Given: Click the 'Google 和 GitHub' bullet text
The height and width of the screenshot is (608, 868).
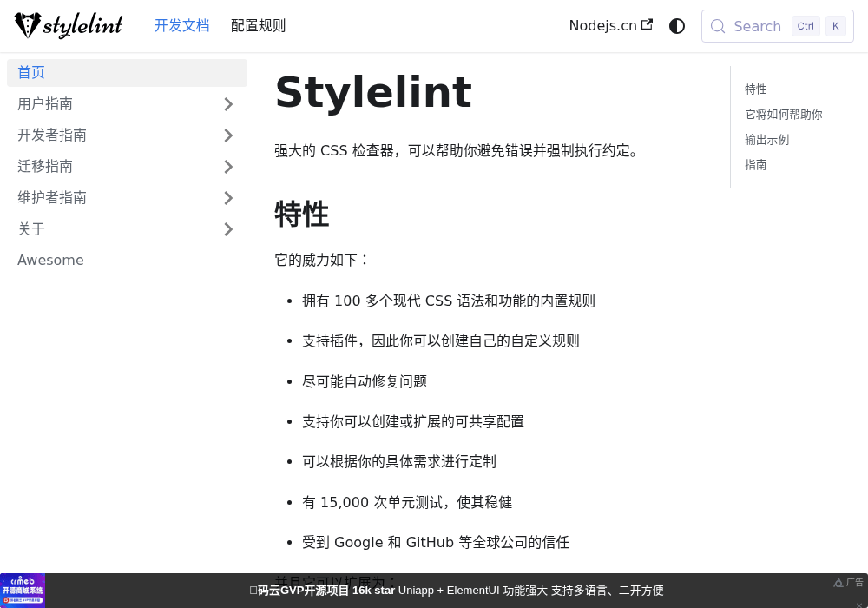Looking at the screenshot, I should tap(436, 542).
